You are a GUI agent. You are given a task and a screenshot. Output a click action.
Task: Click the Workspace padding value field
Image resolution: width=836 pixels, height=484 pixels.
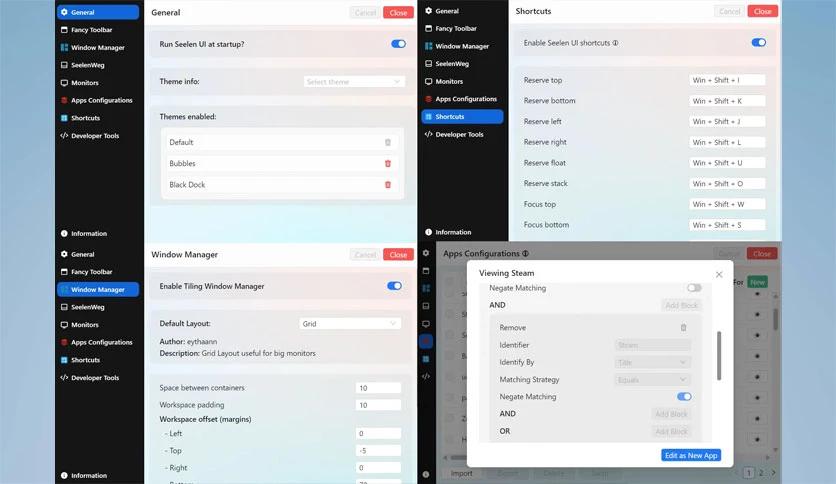click(378, 405)
